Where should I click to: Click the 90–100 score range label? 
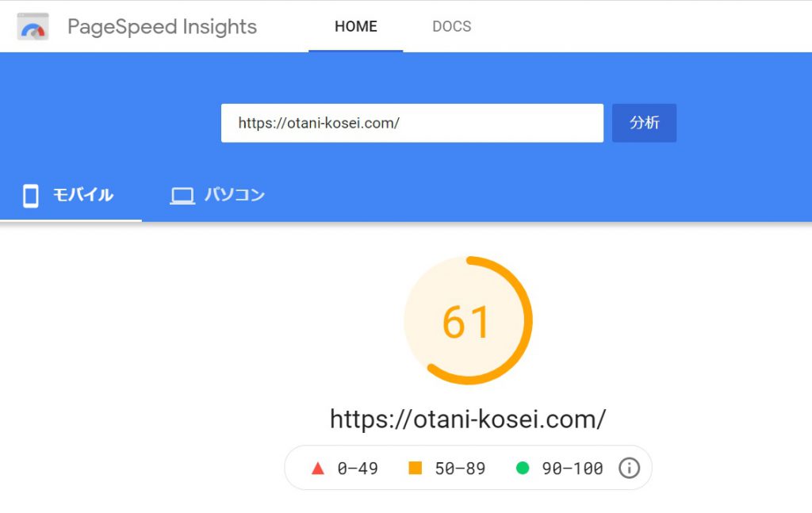point(573,469)
